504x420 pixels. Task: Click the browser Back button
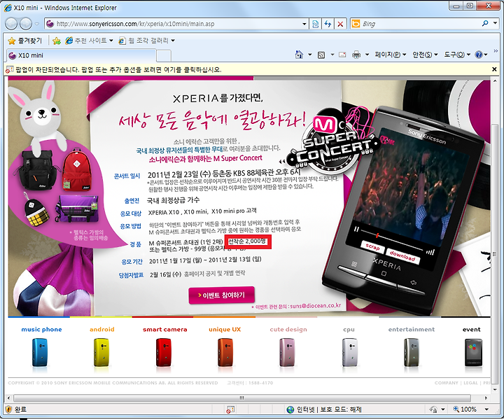pyautogui.click(x=12, y=24)
